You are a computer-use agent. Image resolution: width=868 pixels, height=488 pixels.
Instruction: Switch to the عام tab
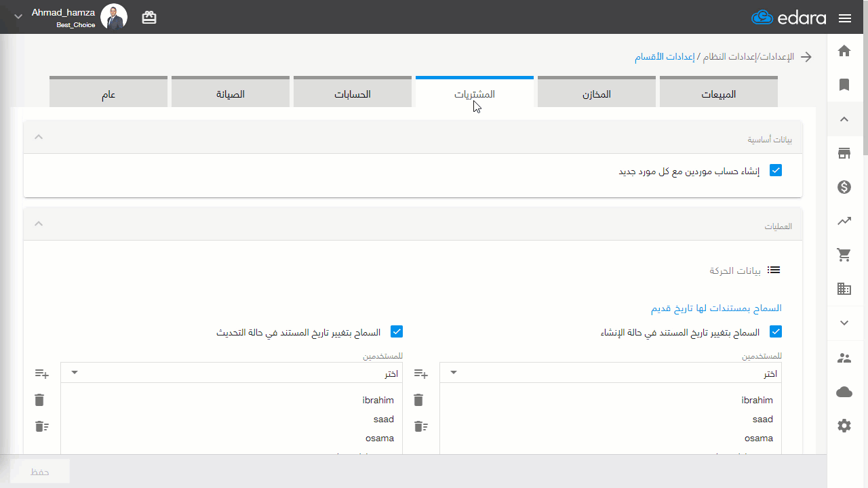click(x=108, y=92)
